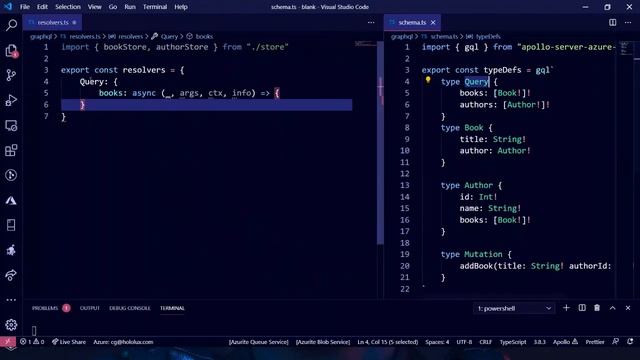Open the Run menu
Image resolution: width=640 pixels, height=360 pixels.
[130, 7]
